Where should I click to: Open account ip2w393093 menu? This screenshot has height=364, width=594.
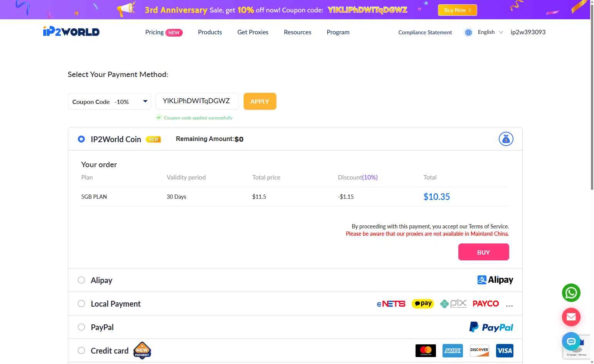[x=528, y=32]
